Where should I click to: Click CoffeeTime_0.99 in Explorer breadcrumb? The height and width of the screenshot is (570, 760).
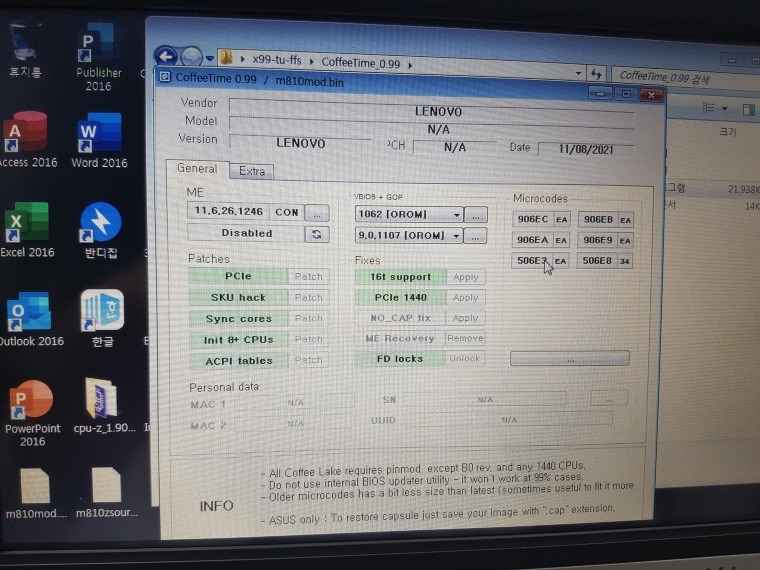(361, 63)
